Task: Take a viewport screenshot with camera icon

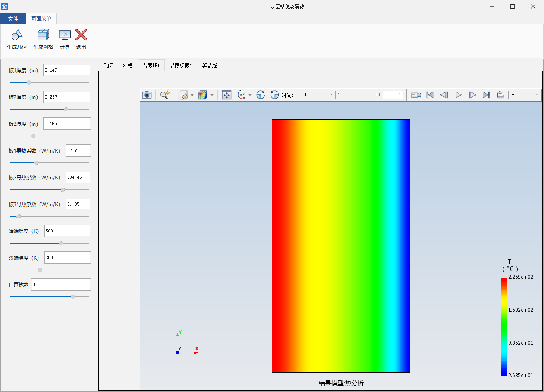Action: (x=147, y=95)
